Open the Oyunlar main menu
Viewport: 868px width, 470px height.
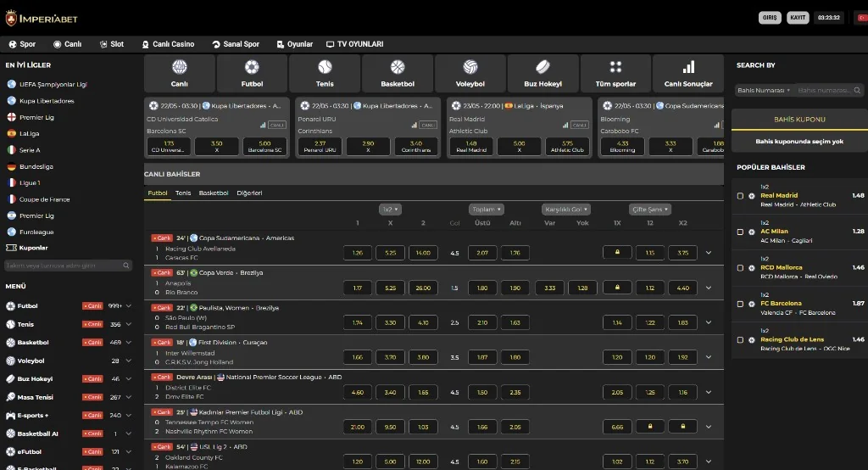point(295,44)
